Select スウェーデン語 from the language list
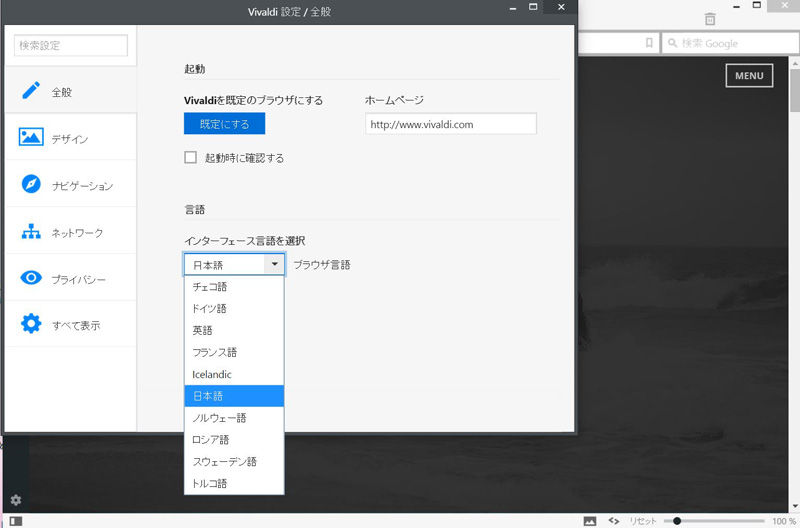 click(x=234, y=461)
